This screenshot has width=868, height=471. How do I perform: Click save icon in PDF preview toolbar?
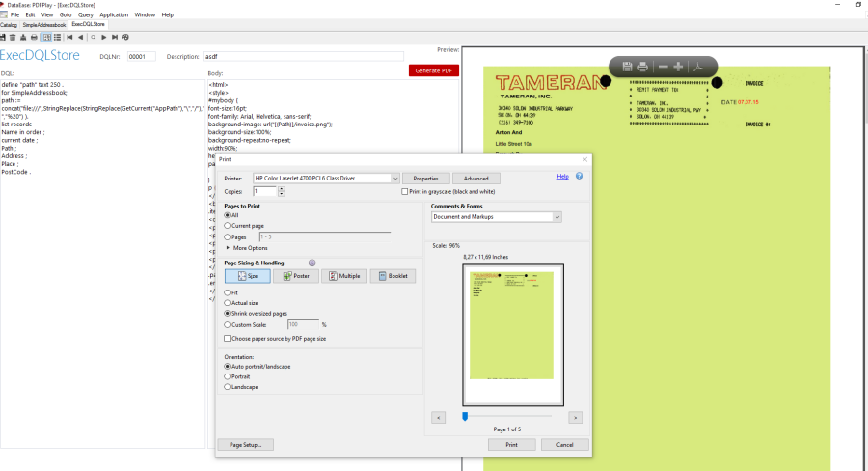click(627, 67)
